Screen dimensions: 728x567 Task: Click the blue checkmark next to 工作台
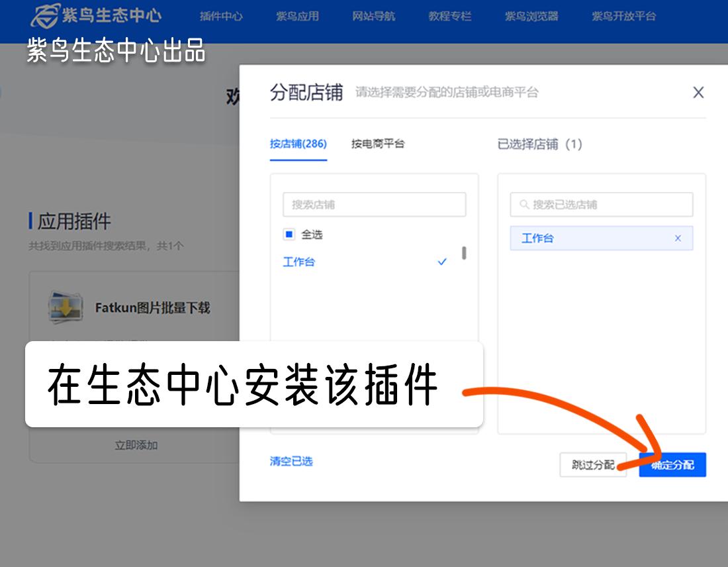(x=441, y=262)
